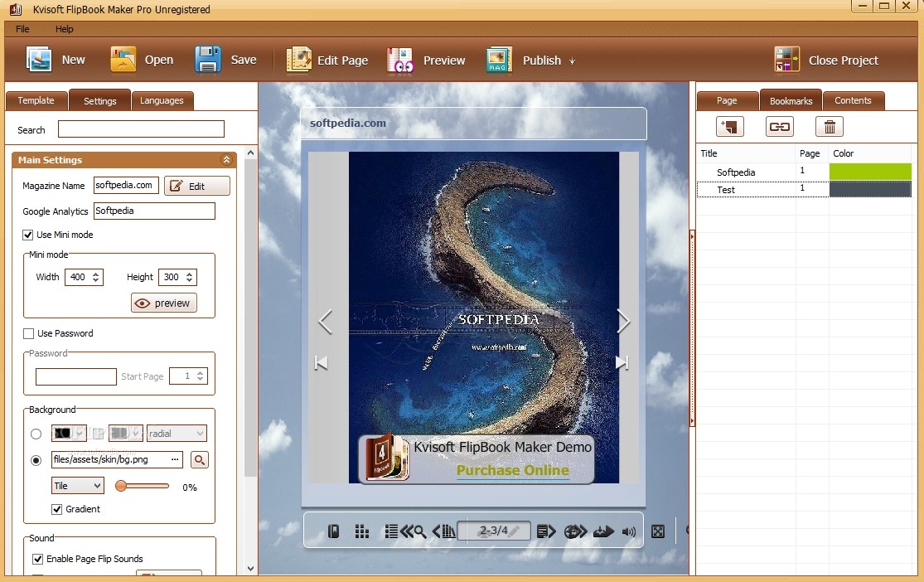Click the download icon in flipbook toolbar

[x=603, y=531]
